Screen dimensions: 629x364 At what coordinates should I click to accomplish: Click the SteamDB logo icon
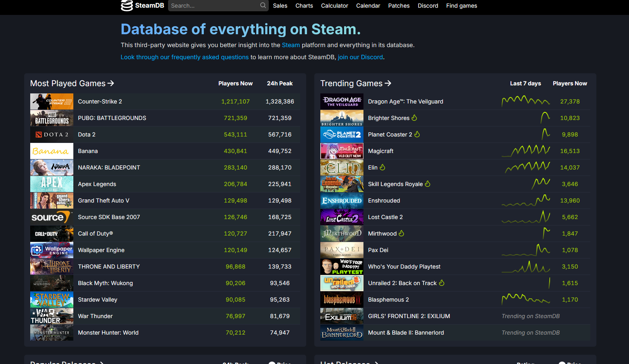pyautogui.click(x=127, y=6)
